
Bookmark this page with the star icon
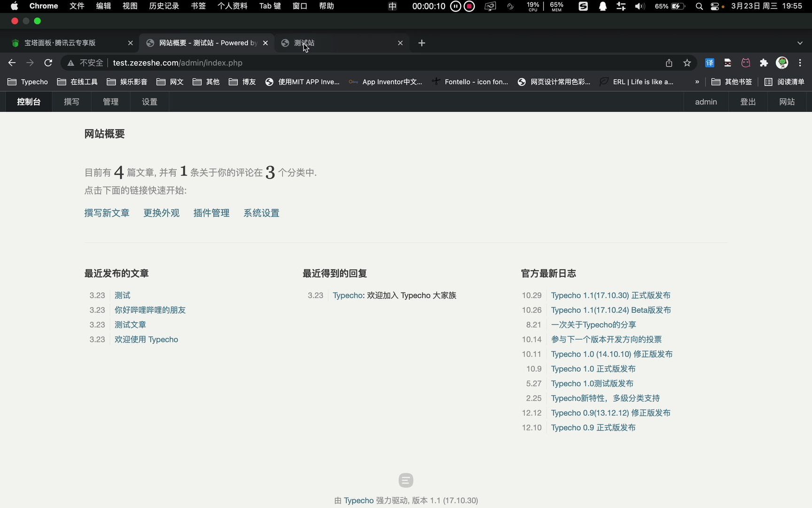coord(687,63)
